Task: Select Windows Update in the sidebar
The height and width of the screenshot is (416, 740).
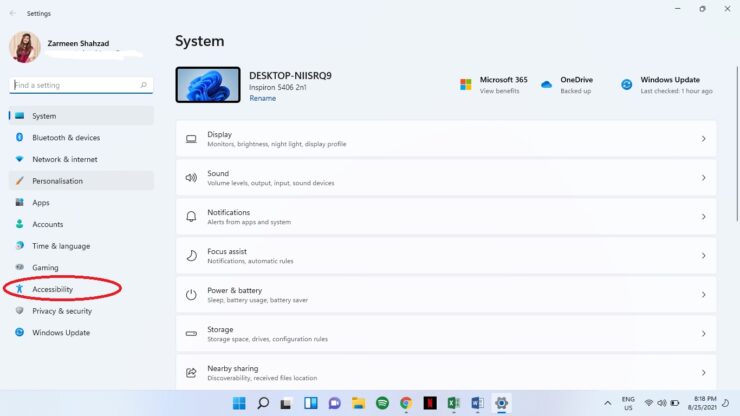Action: (81, 332)
